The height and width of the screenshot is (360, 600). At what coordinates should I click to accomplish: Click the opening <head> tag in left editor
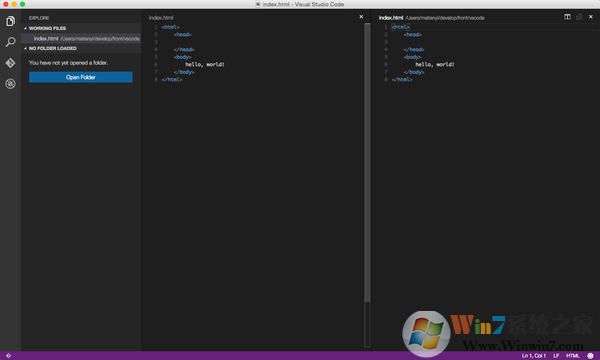tap(183, 34)
